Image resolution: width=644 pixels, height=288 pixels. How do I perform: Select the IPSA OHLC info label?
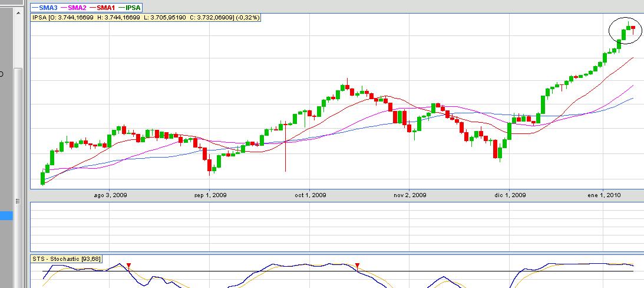(x=146, y=18)
